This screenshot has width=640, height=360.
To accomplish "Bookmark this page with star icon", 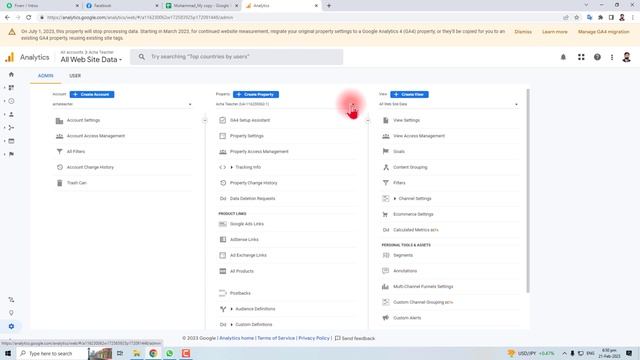I will (576, 18).
